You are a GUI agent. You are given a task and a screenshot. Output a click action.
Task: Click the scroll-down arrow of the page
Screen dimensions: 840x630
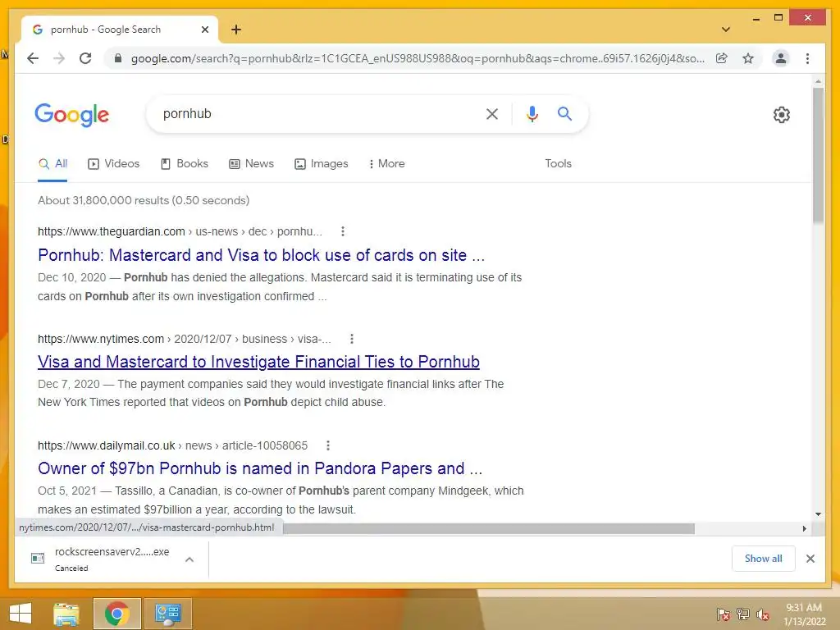click(x=818, y=514)
